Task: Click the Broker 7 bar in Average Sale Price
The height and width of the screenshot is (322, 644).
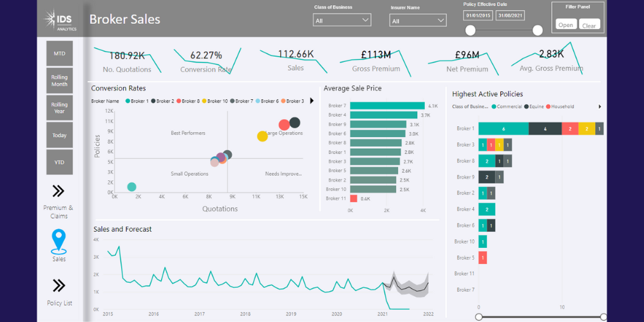Action: click(386, 106)
